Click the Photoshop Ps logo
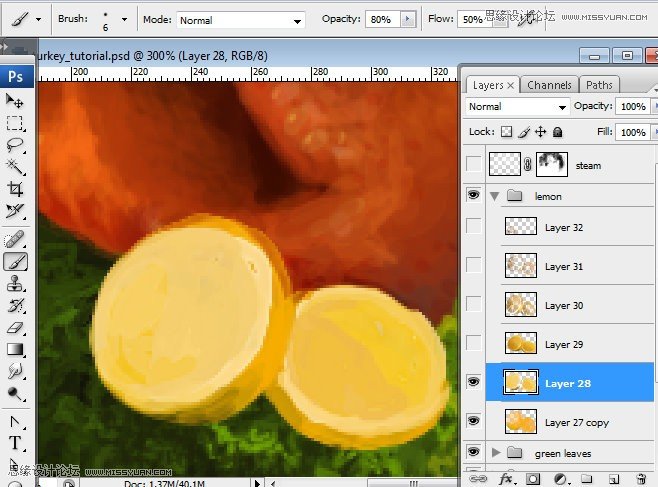Screen dimensions: 658x487 [16, 76]
